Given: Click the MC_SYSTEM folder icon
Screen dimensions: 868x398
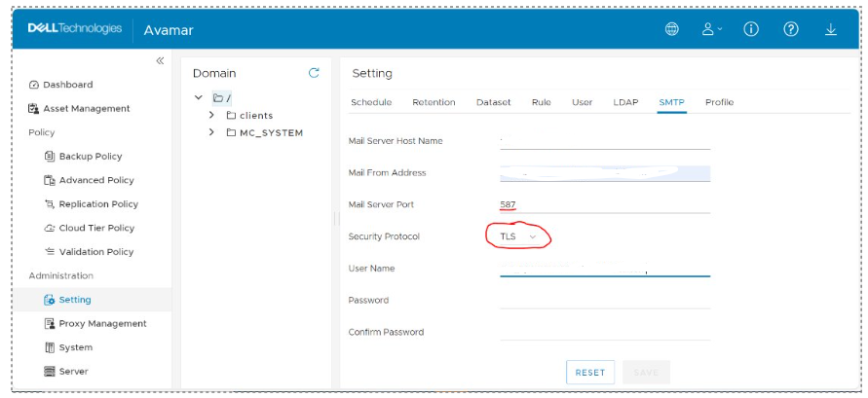Looking at the screenshot, I should coord(232,132).
